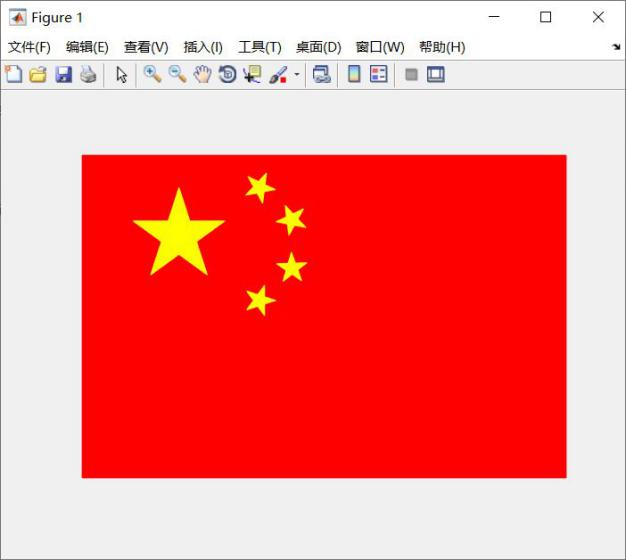The height and width of the screenshot is (560, 626).
Task: Open a file with the folder icon
Action: tap(38, 74)
